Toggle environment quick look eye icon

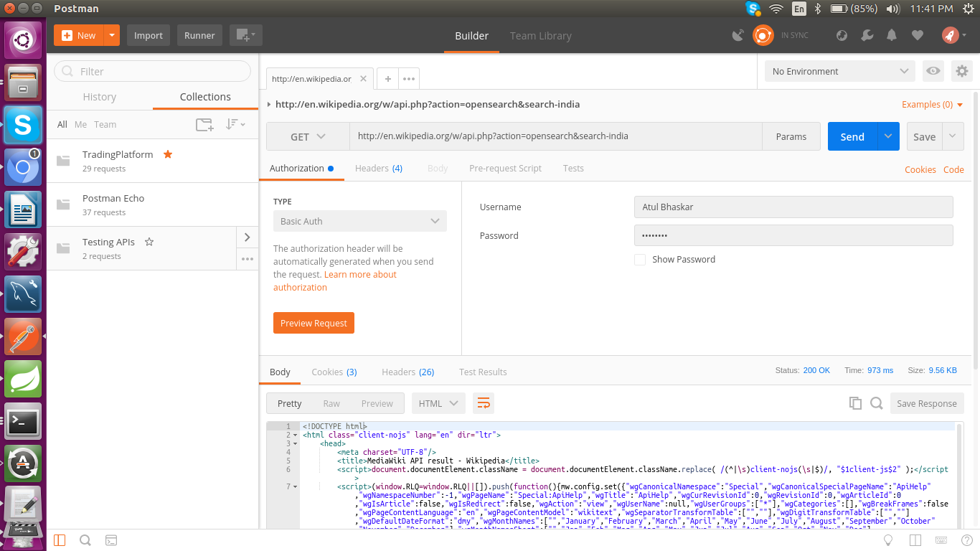tap(933, 71)
